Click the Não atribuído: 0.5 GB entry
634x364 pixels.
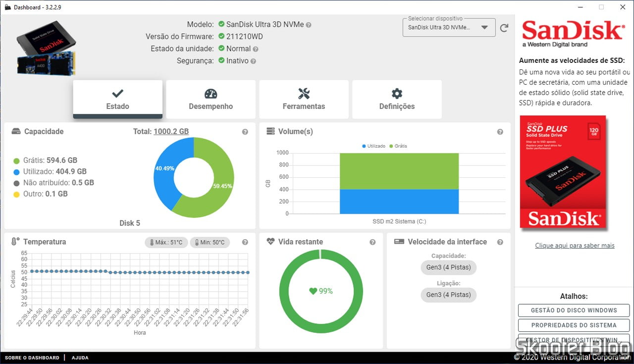point(53,183)
